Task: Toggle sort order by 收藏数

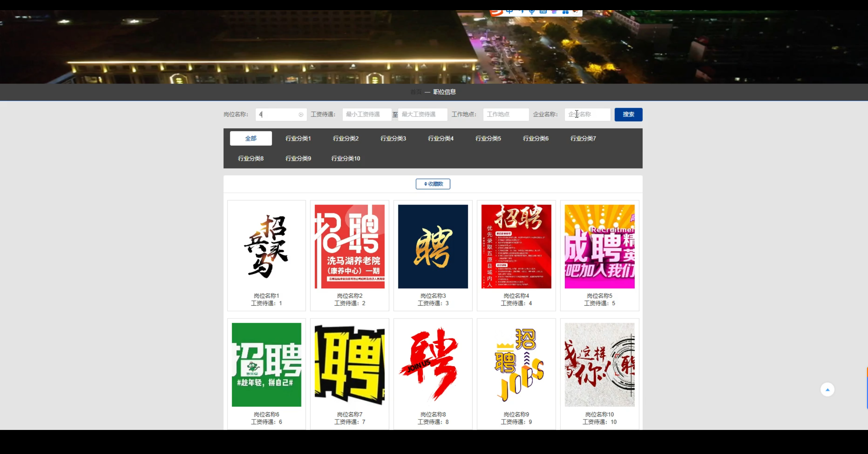Action: [x=433, y=184]
